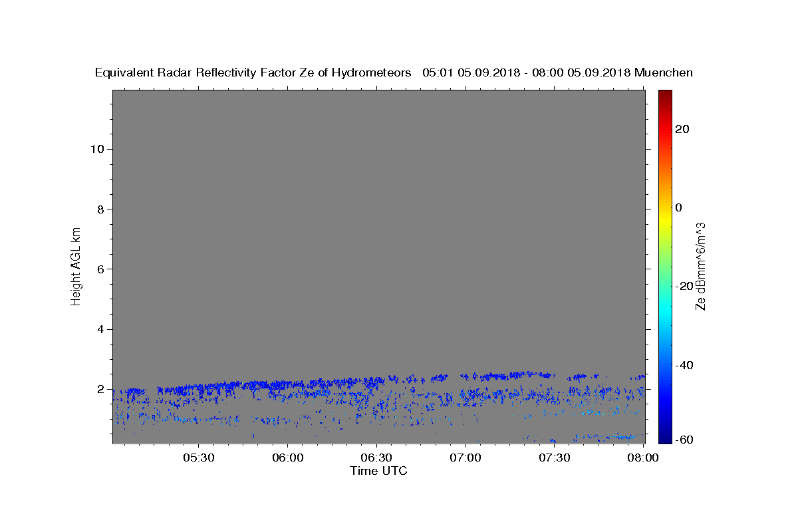Click the 06:30 time axis label
798x532 pixels.
376,458
